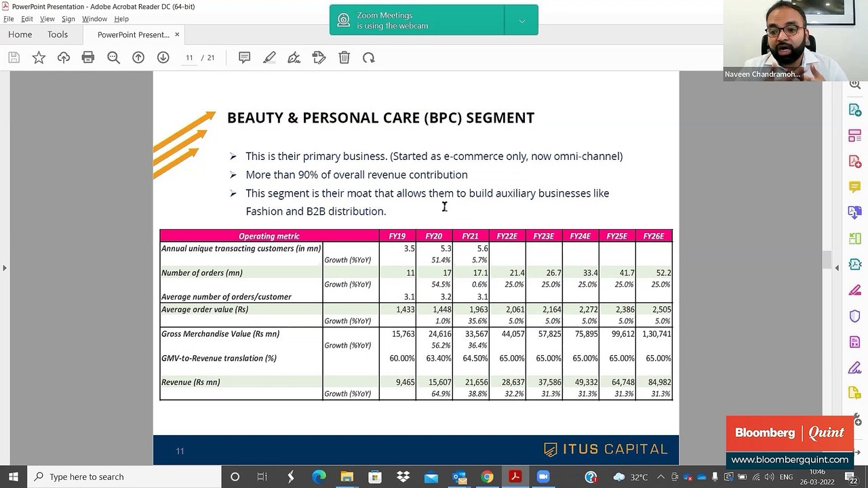The height and width of the screenshot is (488, 868).
Task: Expand the left navigation pane arrow
Action: 5,268
